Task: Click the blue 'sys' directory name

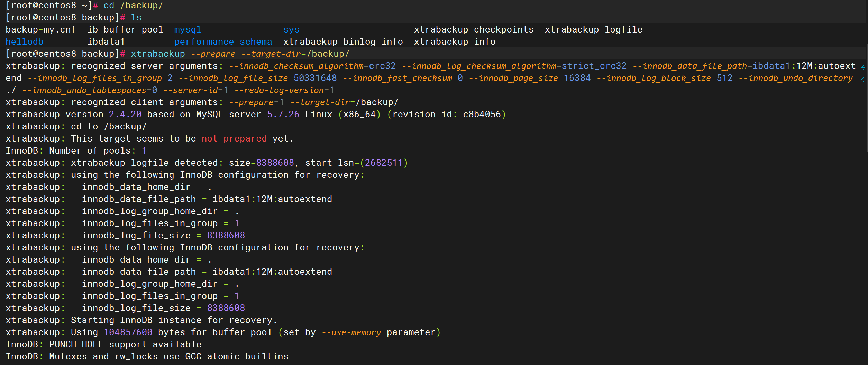Action: 291,30
